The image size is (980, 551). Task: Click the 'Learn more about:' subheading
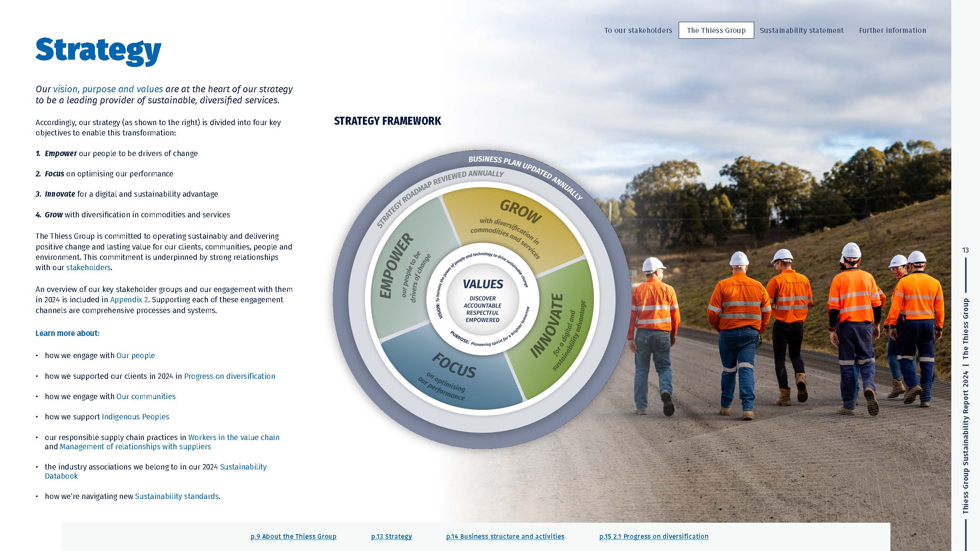pyautogui.click(x=67, y=333)
